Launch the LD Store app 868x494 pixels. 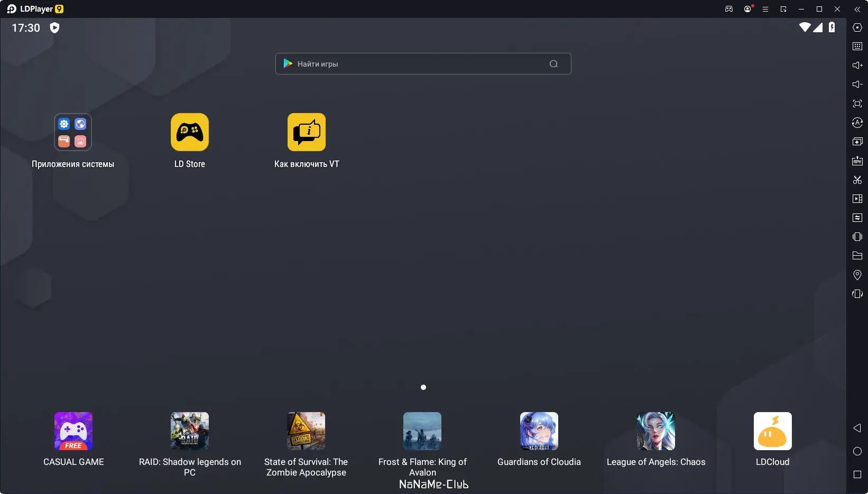[190, 132]
